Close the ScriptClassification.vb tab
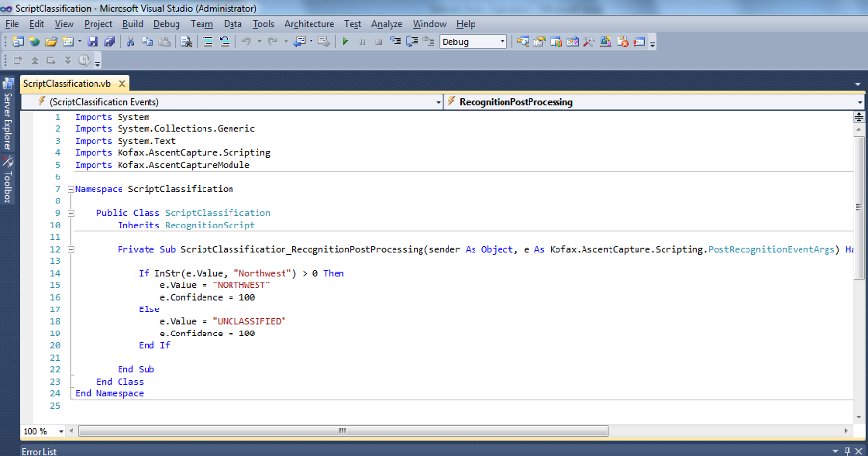Screen dimensions: 868x456 tap(122, 84)
